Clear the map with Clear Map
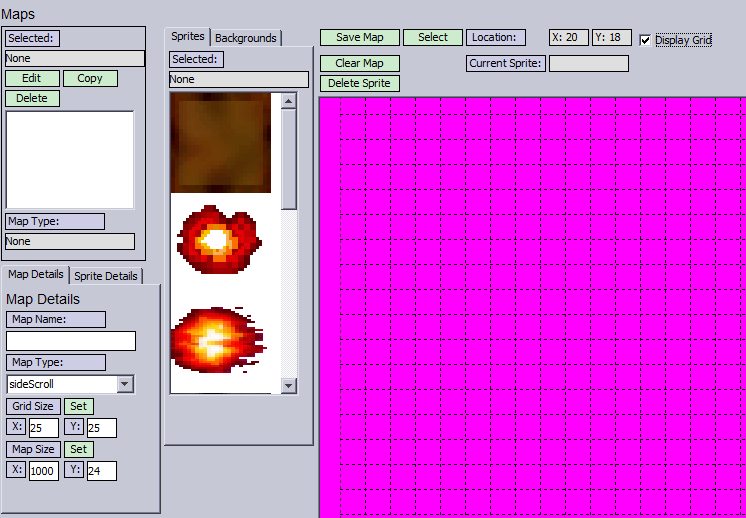The height and width of the screenshot is (518, 746). click(360, 63)
